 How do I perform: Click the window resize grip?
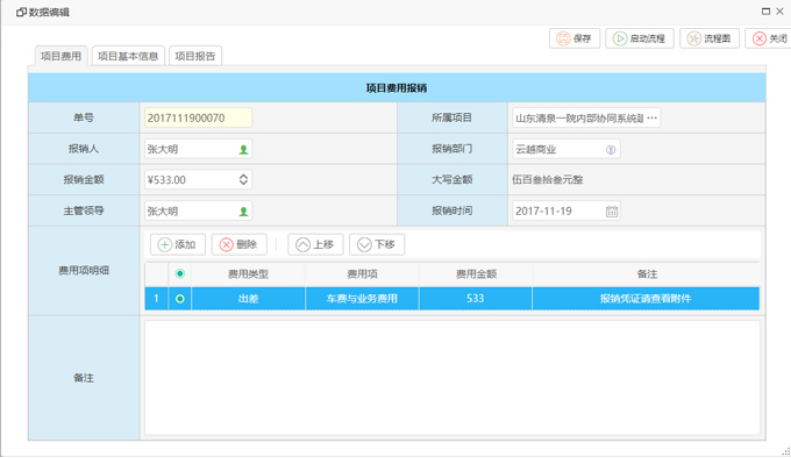[x=785, y=452]
